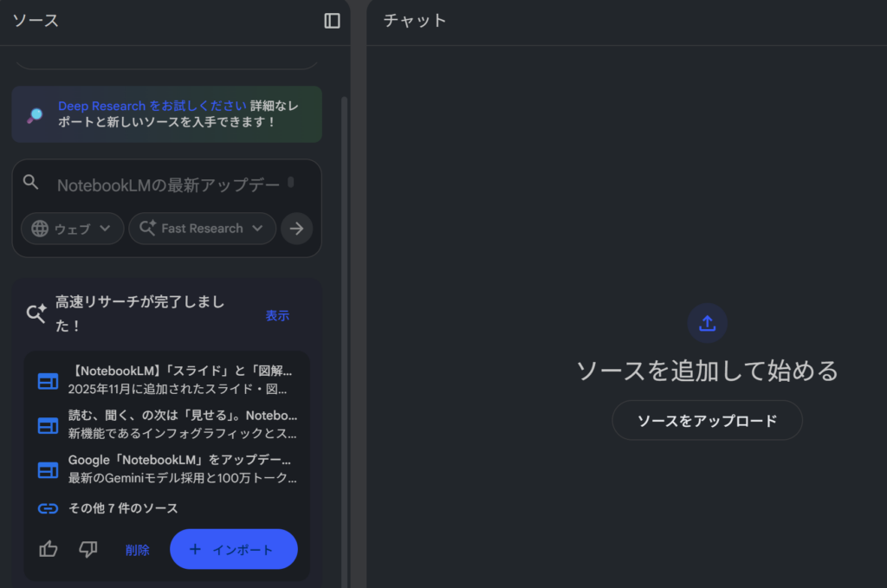The width and height of the screenshot is (887, 588).
Task: Click the thumbs down feedback icon
Action: 87,549
